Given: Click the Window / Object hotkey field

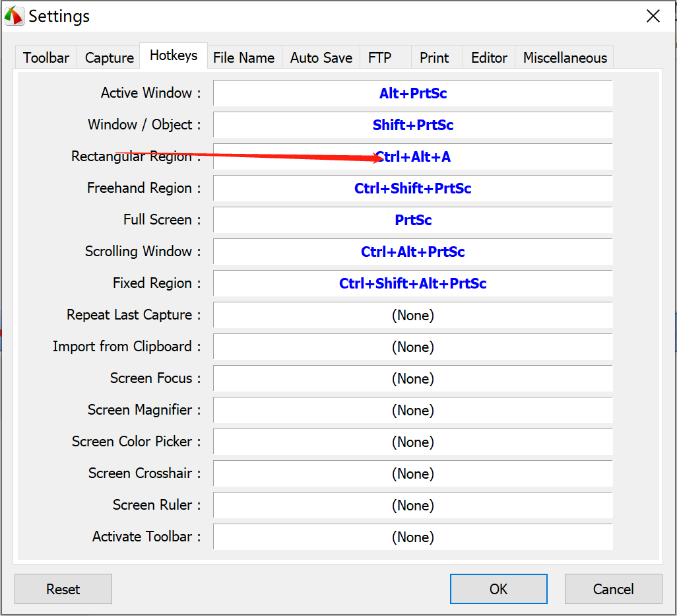Looking at the screenshot, I should (x=413, y=125).
